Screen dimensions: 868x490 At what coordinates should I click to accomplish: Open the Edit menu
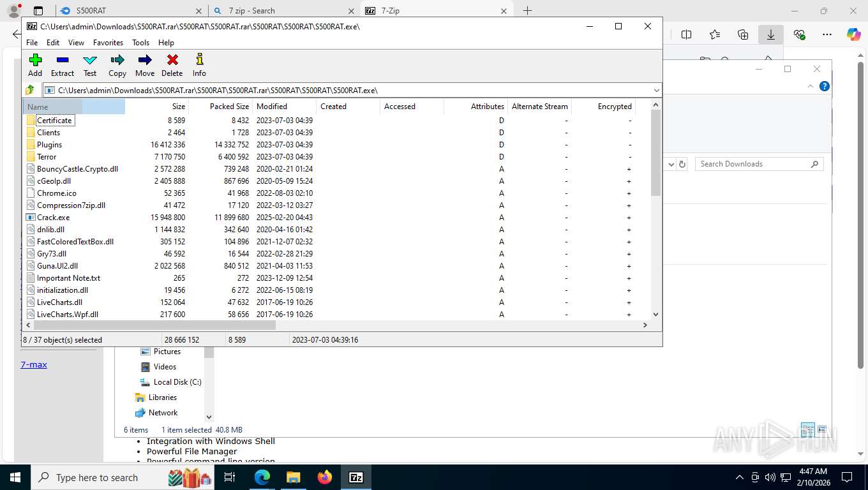(x=53, y=42)
